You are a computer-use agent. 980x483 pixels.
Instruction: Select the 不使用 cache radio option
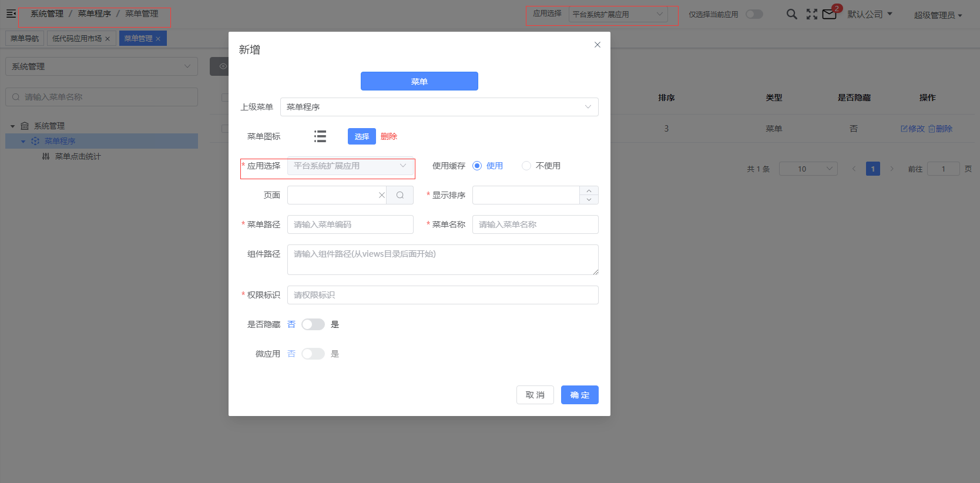click(541, 166)
